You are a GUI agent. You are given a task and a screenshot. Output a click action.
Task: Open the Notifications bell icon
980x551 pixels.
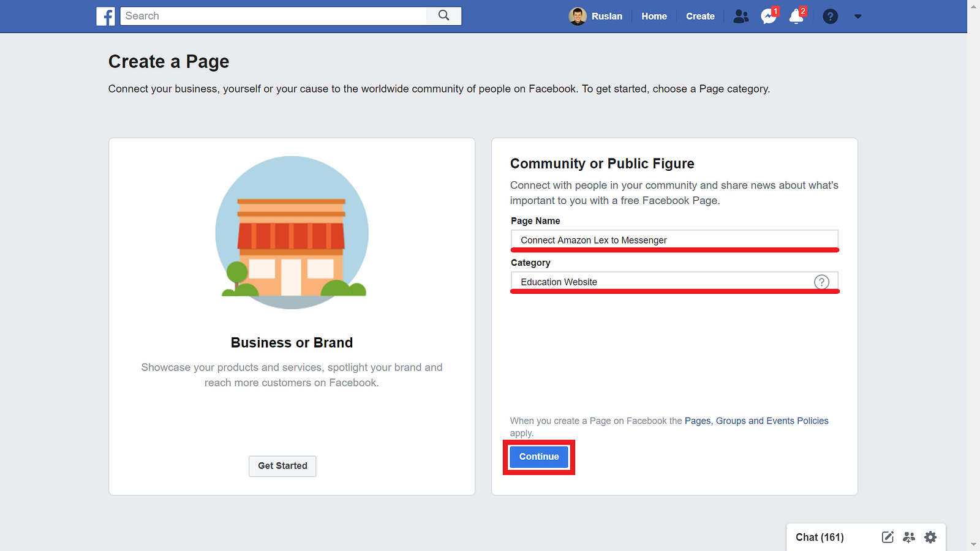click(x=796, y=17)
